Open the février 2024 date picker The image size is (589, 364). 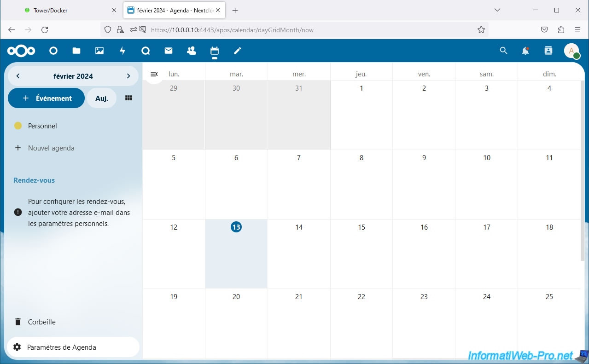coord(73,76)
